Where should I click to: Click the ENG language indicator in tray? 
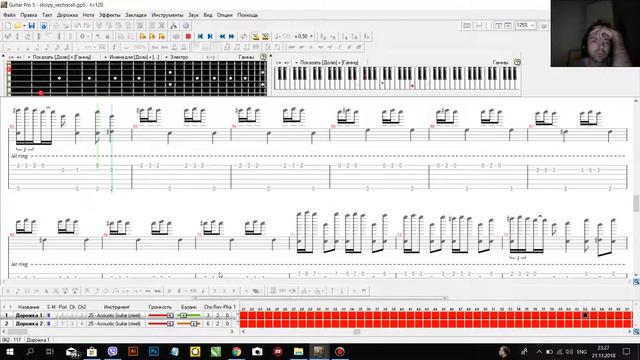[x=582, y=351]
